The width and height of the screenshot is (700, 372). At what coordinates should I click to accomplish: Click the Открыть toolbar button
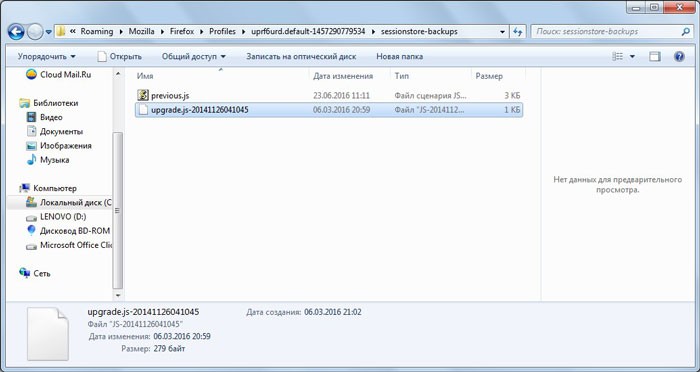coord(120,56)
